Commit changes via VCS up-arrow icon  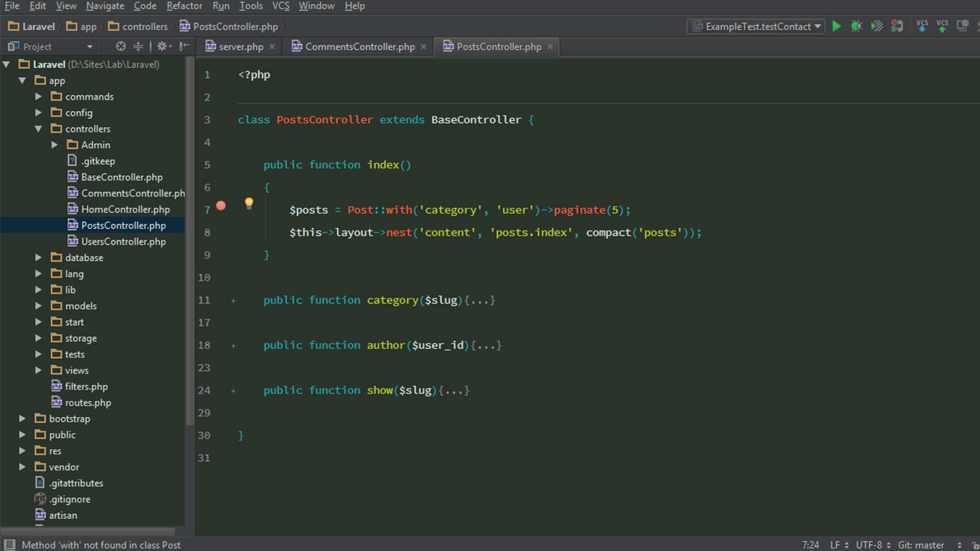point(942,26)
